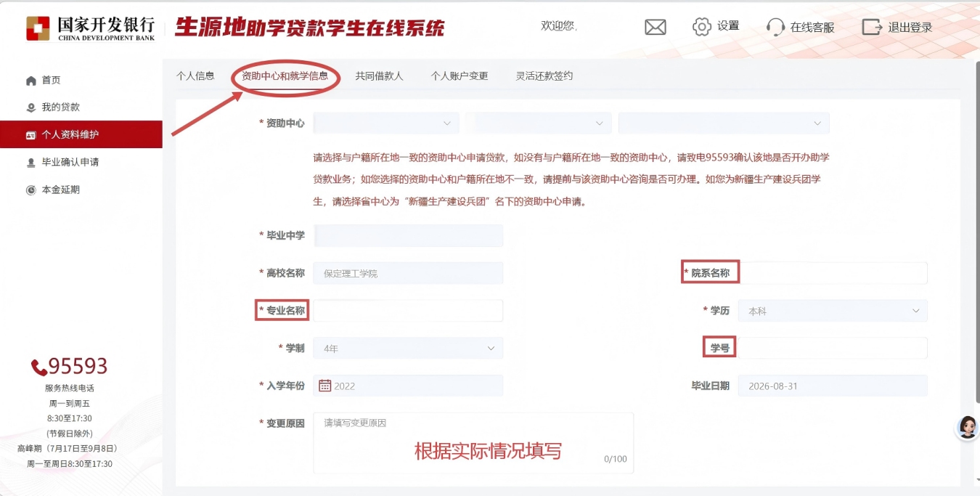This screenshot has height=496, width=980.
Task: Click the 欢迎您 greeting text
Action: click(559, 26)
